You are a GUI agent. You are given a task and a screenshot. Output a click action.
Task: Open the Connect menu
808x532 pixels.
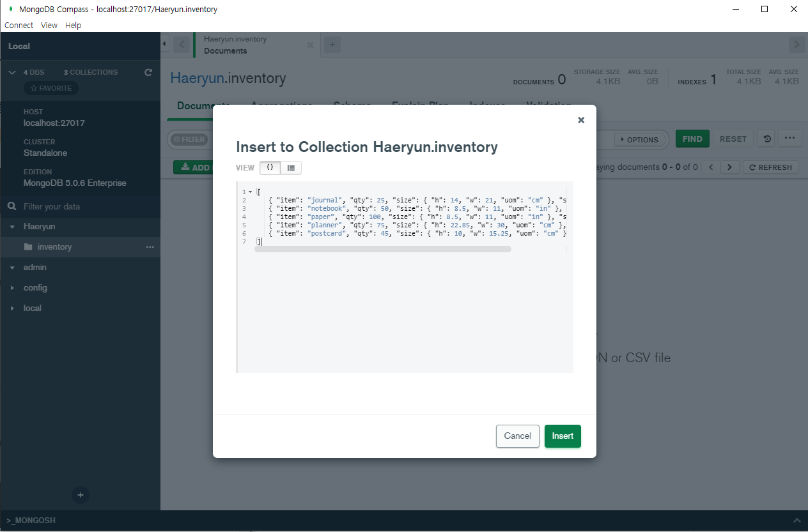[19, 26]
